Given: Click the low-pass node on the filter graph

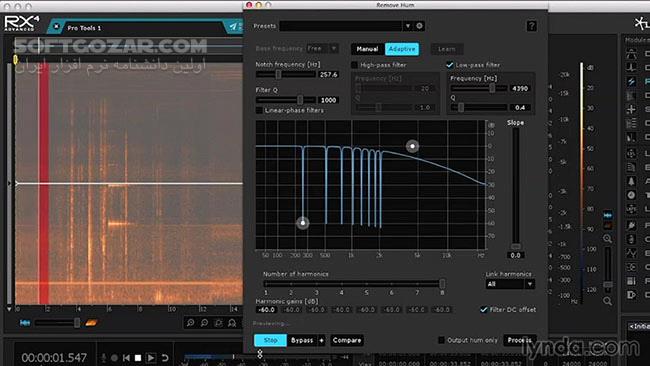Looking at the screenshot, I should (412, 146).
